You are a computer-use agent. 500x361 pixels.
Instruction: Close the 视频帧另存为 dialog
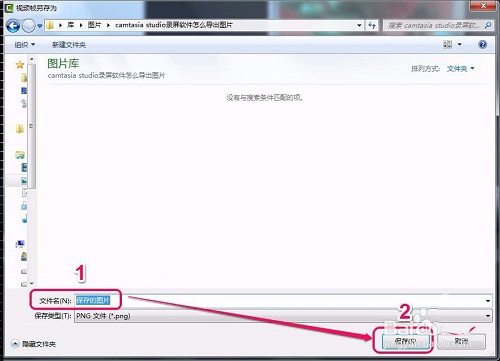click(x=483, y=6)
